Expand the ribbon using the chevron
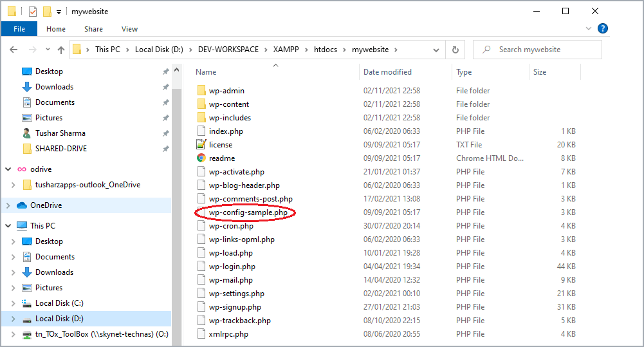 click(x=589, y=29)
